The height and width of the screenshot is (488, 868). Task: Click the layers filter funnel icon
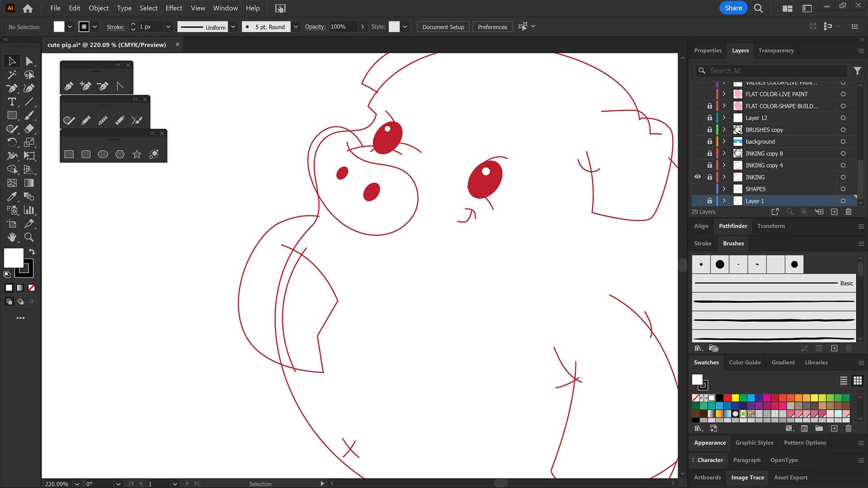point(857,70)
